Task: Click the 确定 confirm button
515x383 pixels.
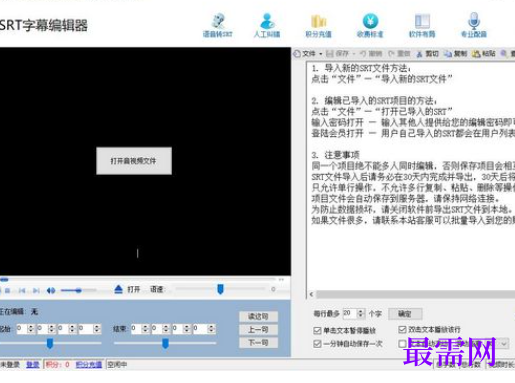Action: pyautogui.click(x=405, y=314)
